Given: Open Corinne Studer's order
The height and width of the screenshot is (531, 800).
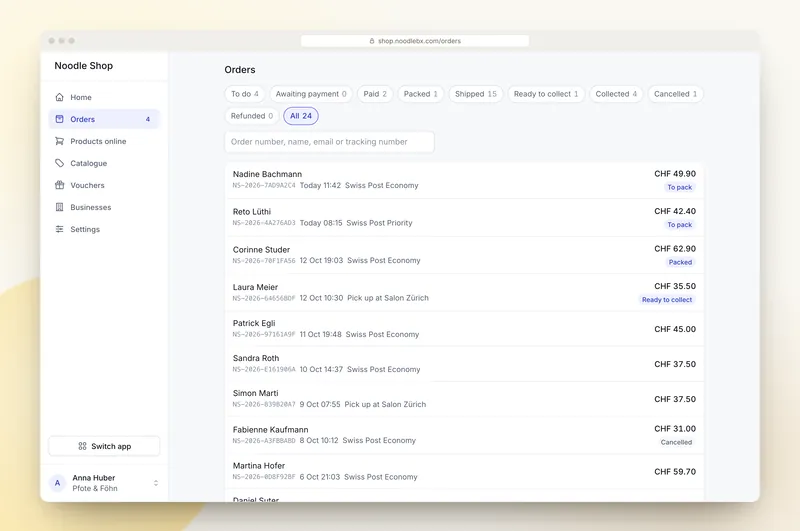Looking at the screenshot, I should tap(464, 255).
